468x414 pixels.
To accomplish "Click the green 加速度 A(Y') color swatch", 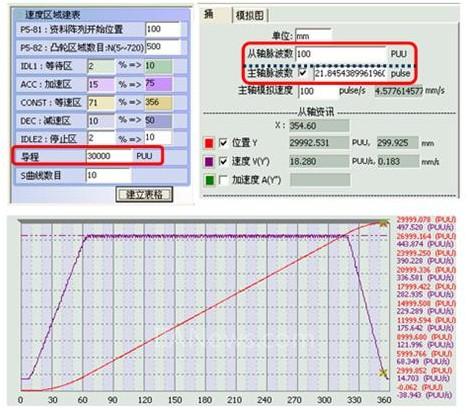I will coord(209,180).
